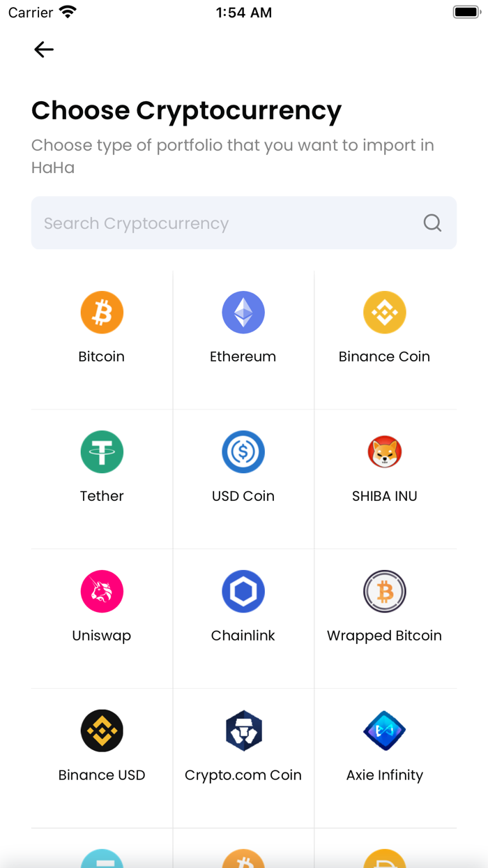This screenshot has height=868, width=488.
Task: Select the Binance USD icon
Action: click(102, 731)
